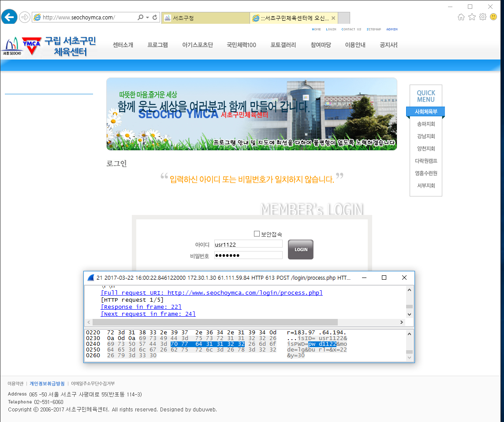Open 이용약관 footer link

tap(15, 384)
